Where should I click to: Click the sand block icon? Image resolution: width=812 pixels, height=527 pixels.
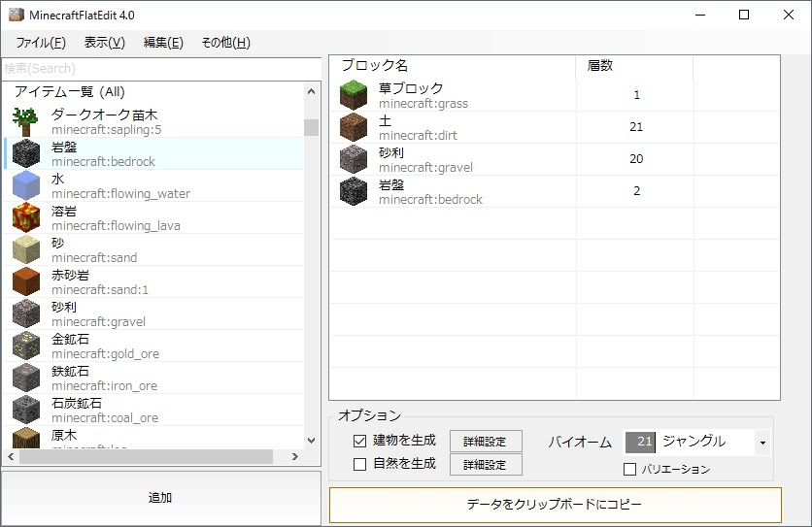(26, 250)
